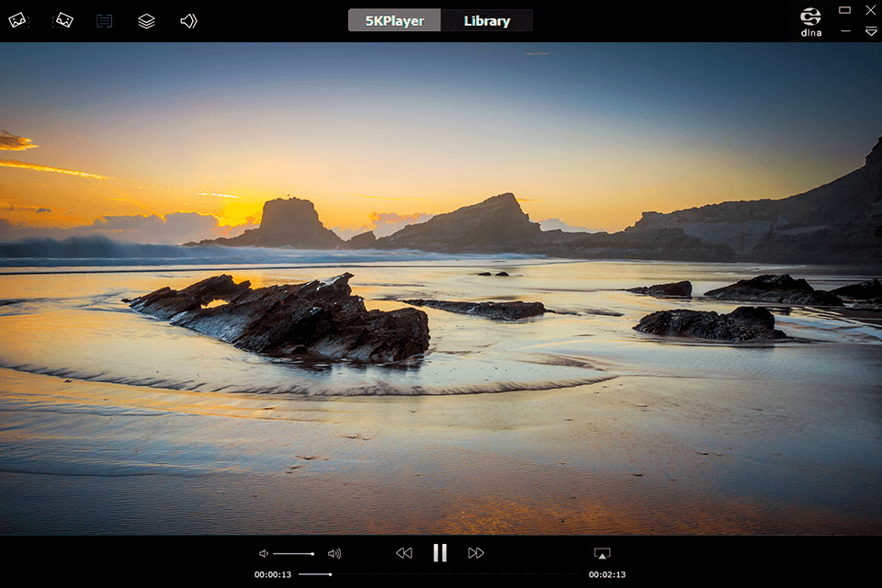Open the top-right dropdown arrow

(x=871, y=31)
